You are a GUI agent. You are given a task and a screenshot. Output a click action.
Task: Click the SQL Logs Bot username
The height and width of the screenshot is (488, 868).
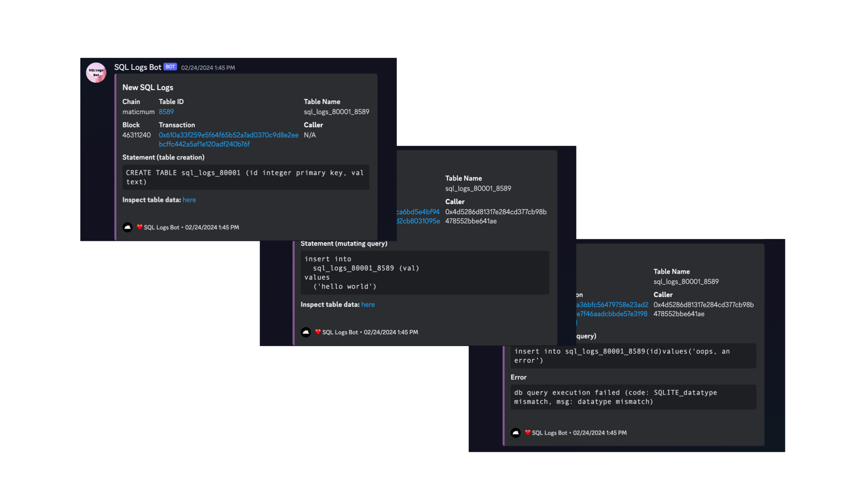pyautogui.click(x=137, y=67)
